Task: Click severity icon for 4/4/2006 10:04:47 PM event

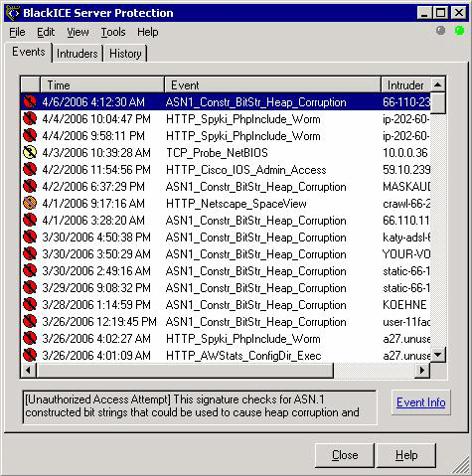Action: point(30,118)
